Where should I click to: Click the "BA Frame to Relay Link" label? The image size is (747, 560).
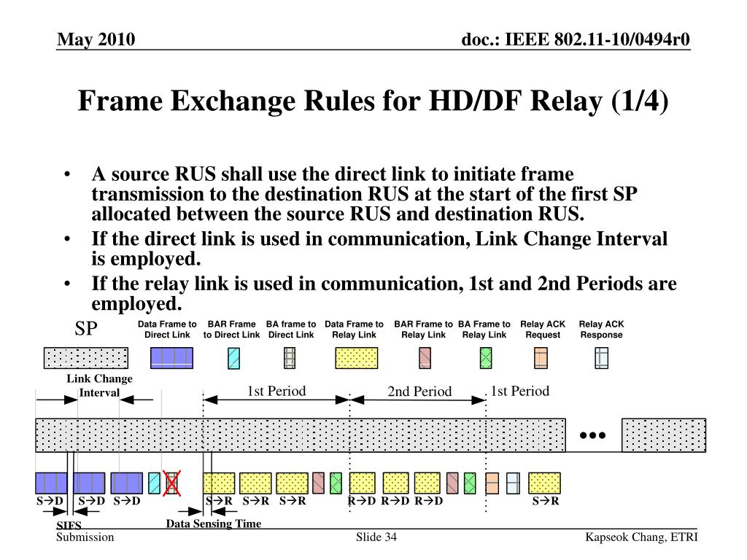tap(484, 330)
